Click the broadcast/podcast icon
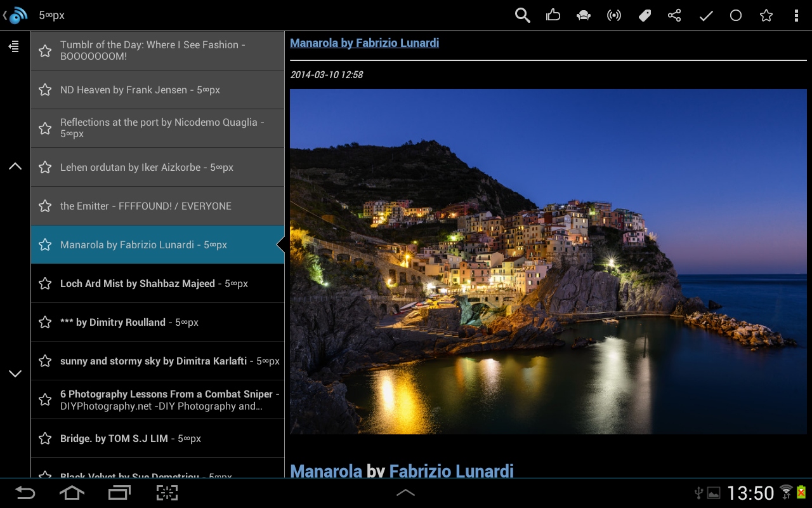This screenshot has height=508, width=812. pos(613,15)
